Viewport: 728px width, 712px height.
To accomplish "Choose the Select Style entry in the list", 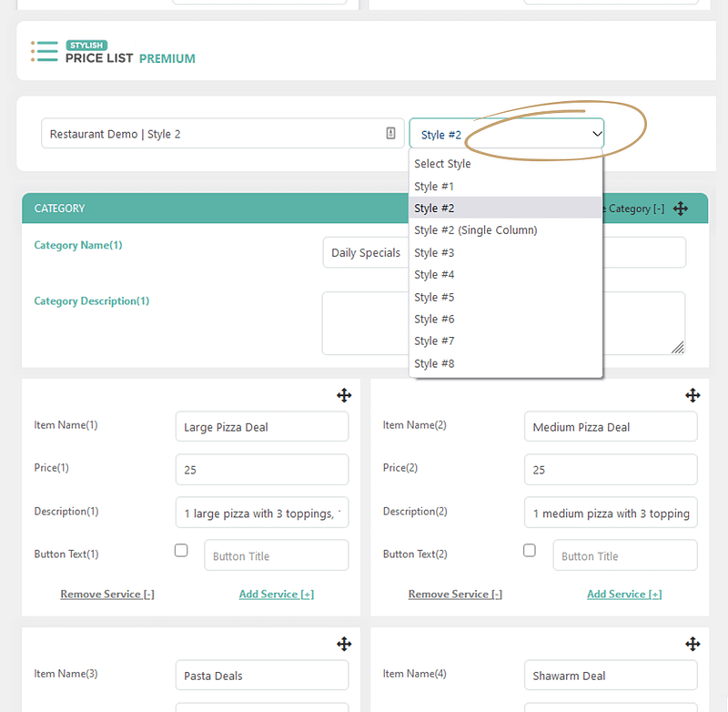I will coord(442,163).
